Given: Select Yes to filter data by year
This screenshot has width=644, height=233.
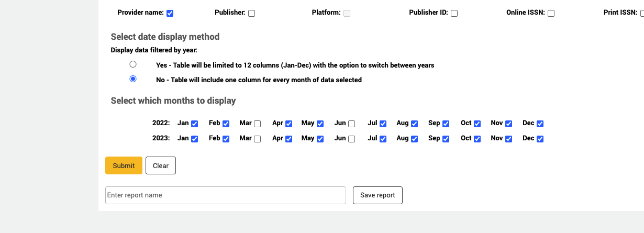Looking at the screenshot, I should point(133,64).
